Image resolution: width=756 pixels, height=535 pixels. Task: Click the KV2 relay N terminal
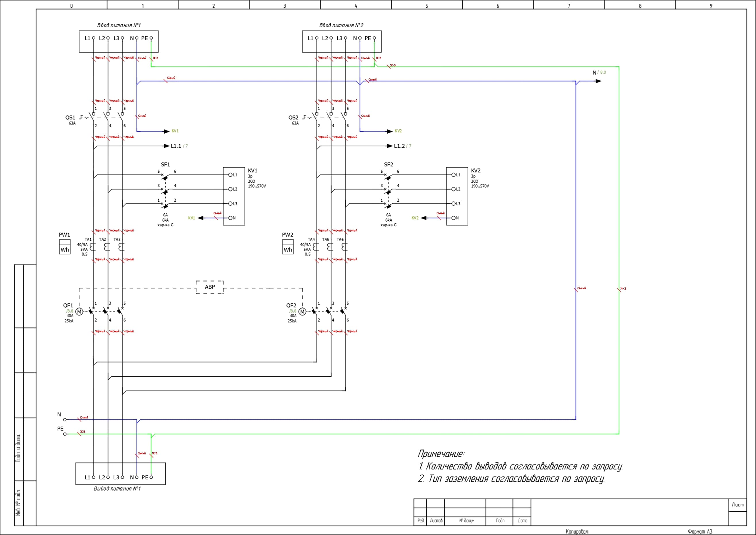tap(453, 218)
